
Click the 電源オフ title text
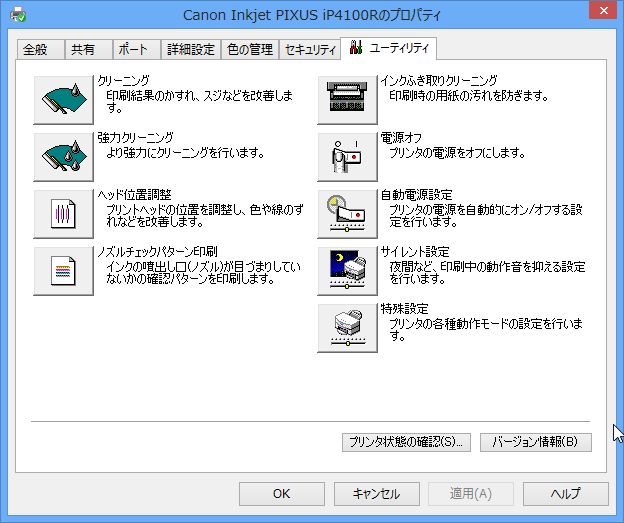tap(401, 138)
